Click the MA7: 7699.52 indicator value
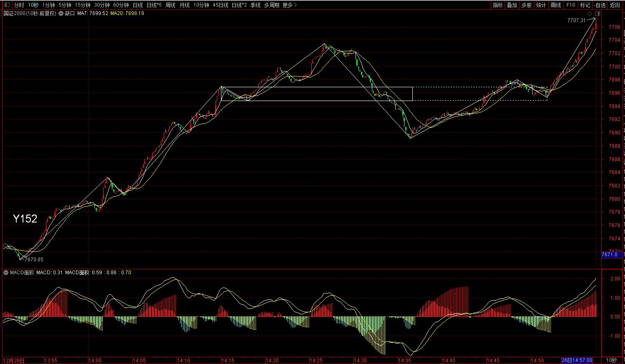Screen dimensions: 625x364 coord(93,13)
